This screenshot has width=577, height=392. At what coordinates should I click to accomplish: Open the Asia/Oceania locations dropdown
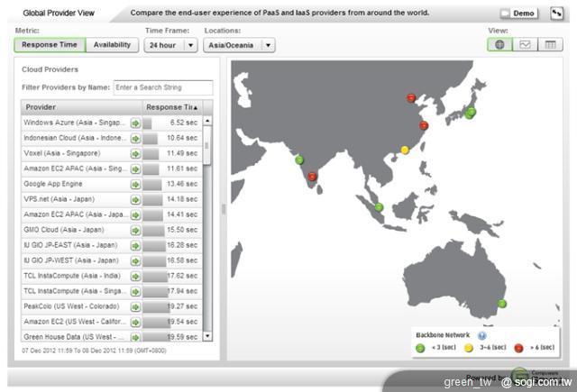(239, 45)
